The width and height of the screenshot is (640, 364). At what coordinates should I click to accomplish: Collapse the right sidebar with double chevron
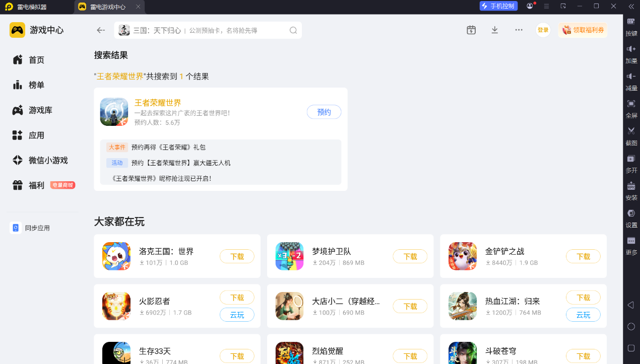pyautogui.click(x=631, y=6)
